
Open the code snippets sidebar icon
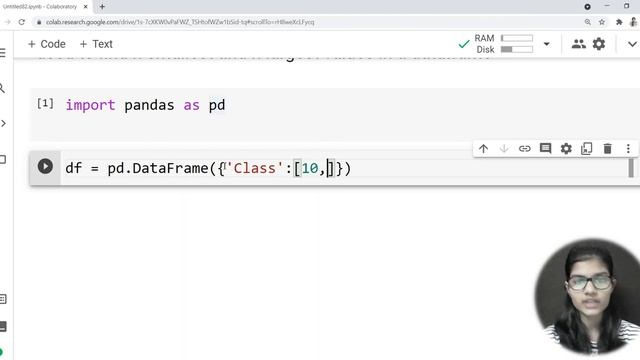[x=3, y=123]
